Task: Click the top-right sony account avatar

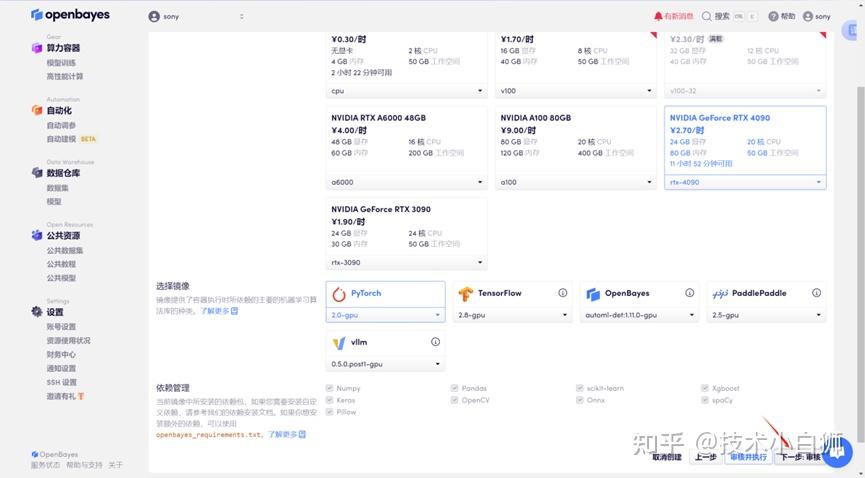Action: click(x=808, y=17)
